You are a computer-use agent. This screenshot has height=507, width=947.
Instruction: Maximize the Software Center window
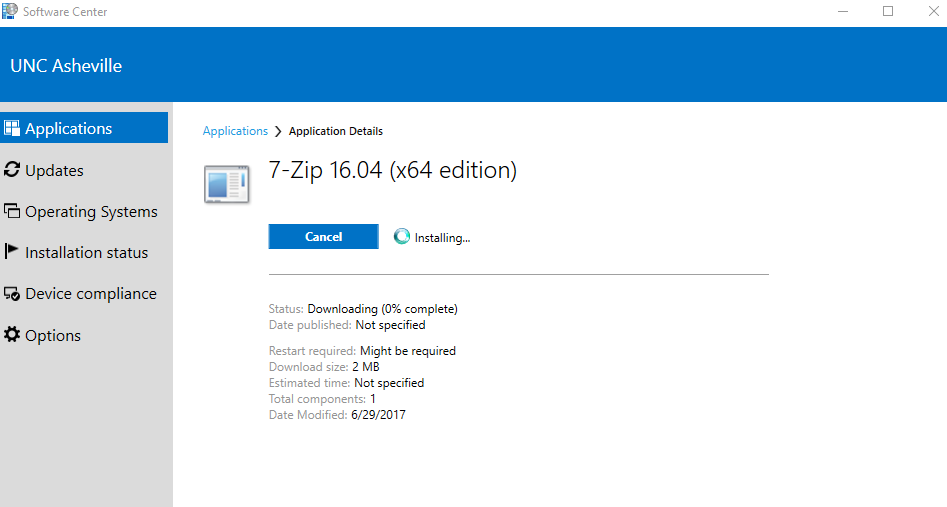(887, 12)
